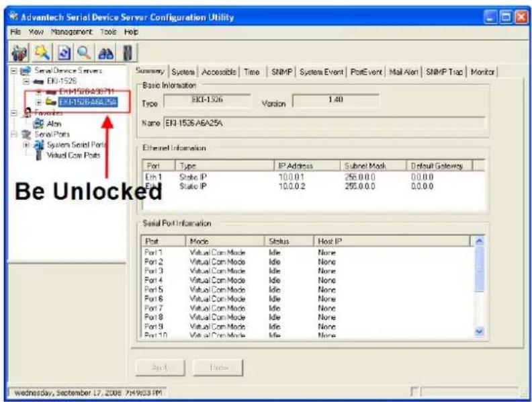Expand the System Serial Ports node

tap(26, 145)
